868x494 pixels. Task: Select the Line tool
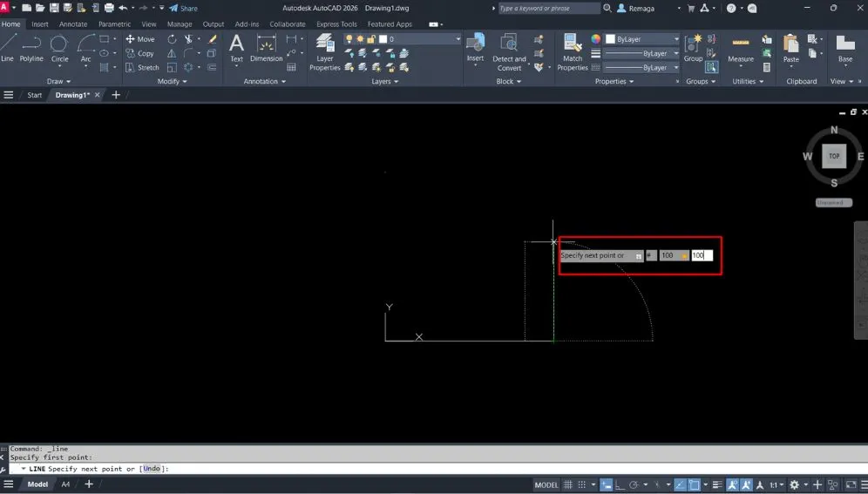[x=8, y=48]
